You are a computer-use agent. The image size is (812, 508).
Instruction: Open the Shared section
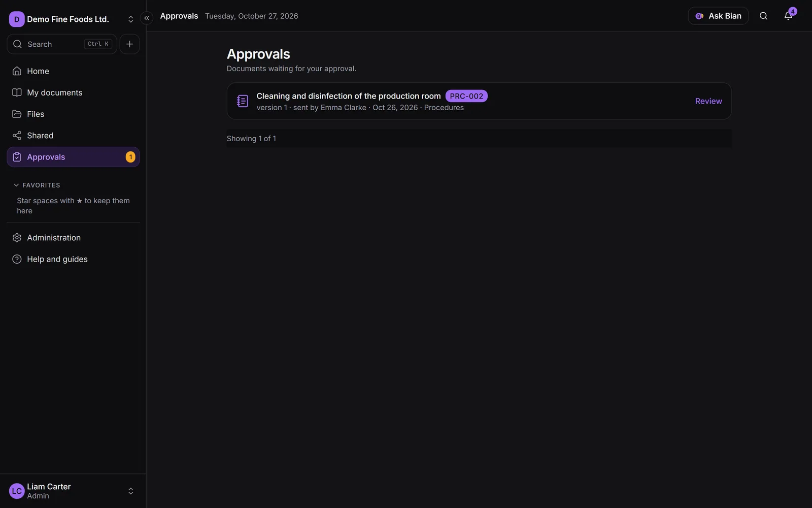pos(73,136)
